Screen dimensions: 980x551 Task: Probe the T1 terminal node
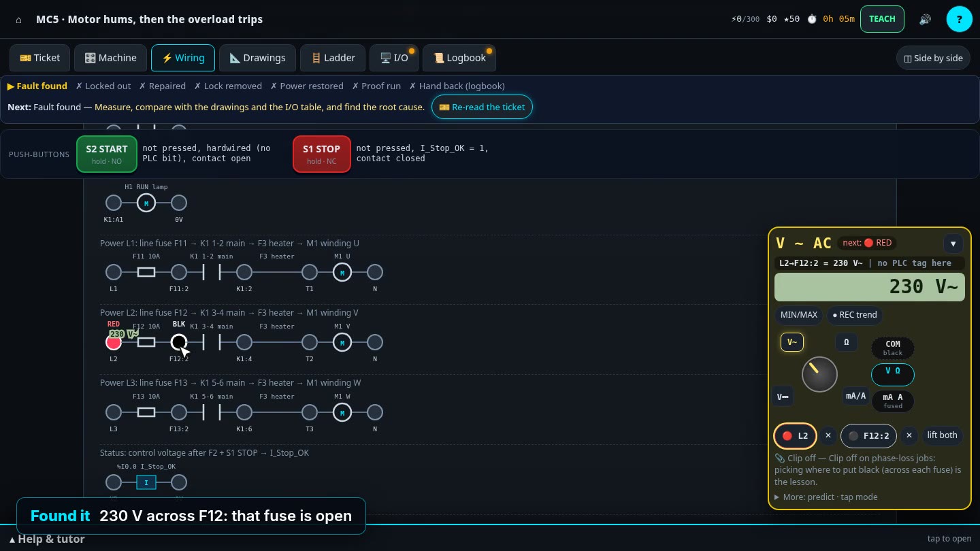[310, 273]
